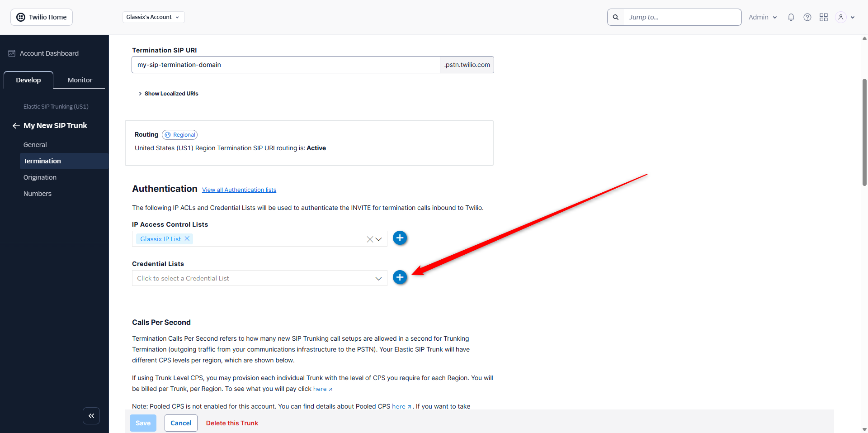Click Elastic SIP Trunking (US1) breadcrumb
The image size is (868, 433).
pyautogui.click(x=56, y=107)
